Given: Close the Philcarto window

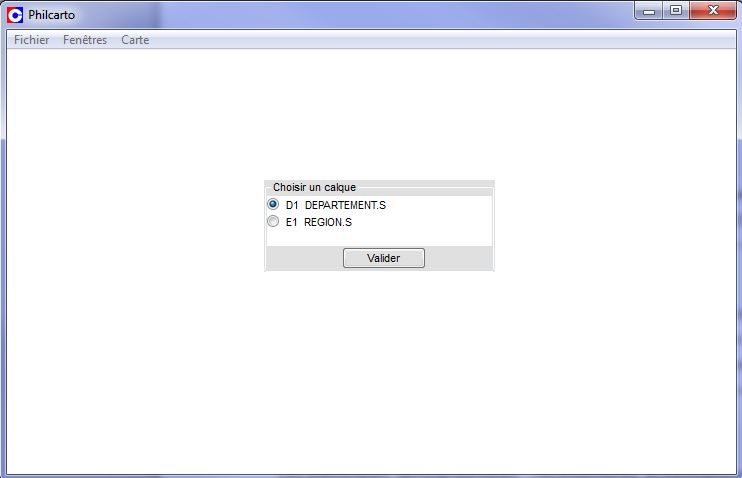Looking at the screenshot, I should [x=713, y=10].
